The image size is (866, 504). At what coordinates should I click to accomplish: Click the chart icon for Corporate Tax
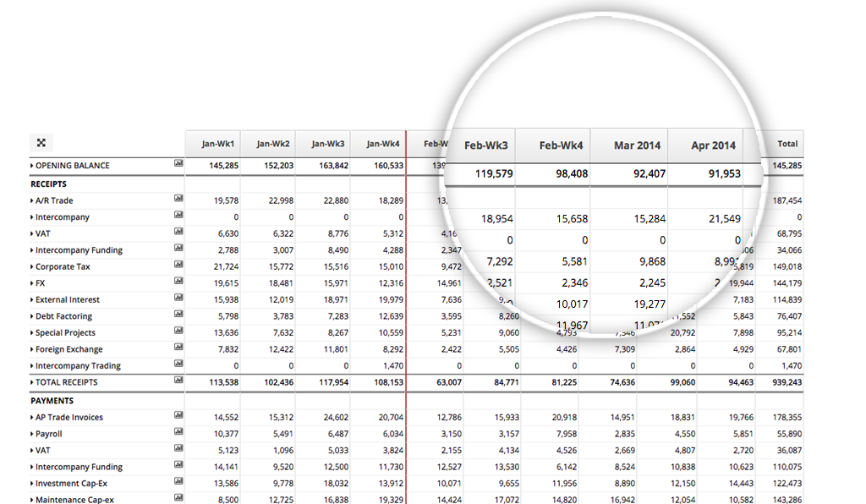click(178, 265)
